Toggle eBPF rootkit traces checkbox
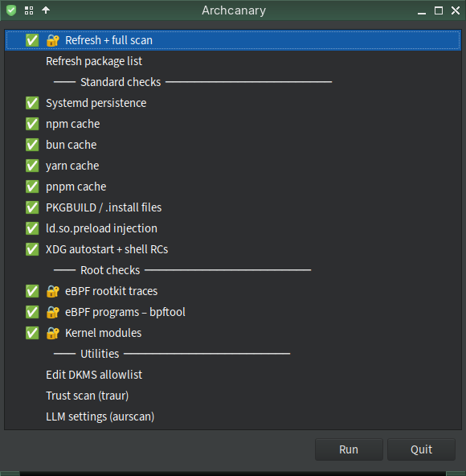This screenshot has width=466, height=476. [x=32, y=291]
